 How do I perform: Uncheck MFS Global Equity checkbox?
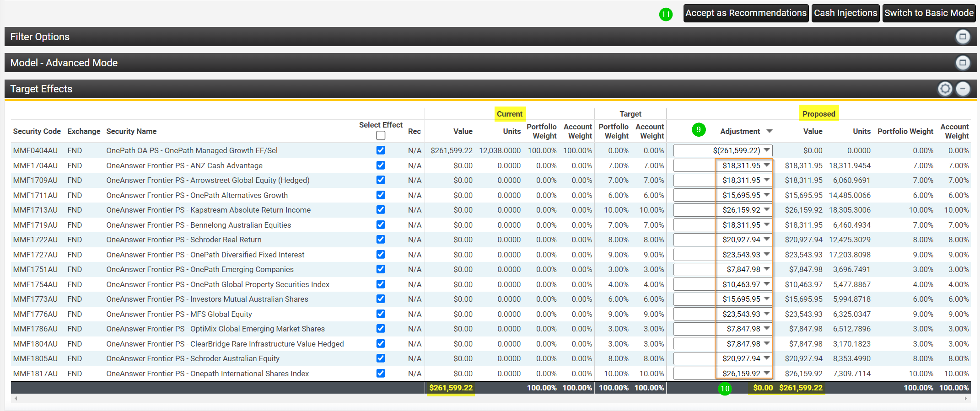pos(381,314)
